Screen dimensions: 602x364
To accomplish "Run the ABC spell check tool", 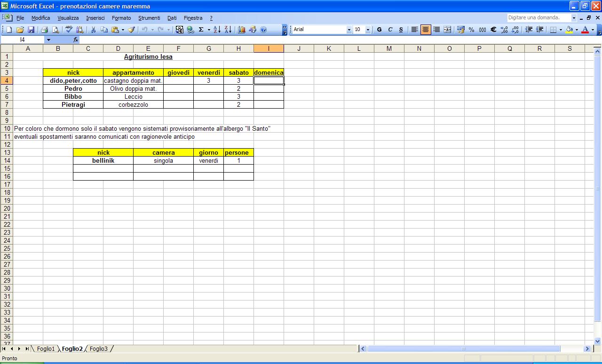I will point(69,30).
